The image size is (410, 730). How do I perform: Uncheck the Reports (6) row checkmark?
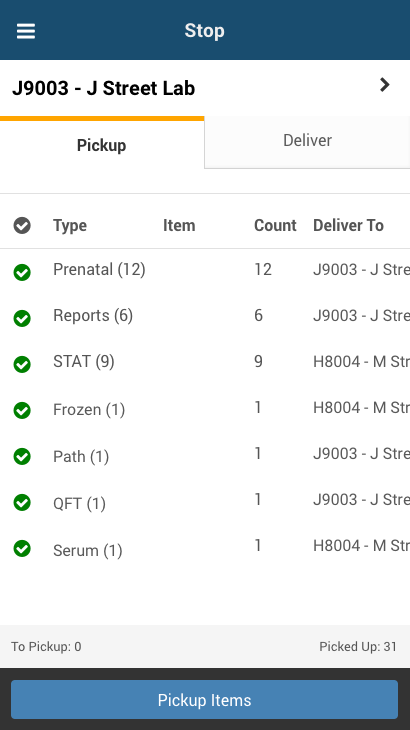tap(22, 318)
